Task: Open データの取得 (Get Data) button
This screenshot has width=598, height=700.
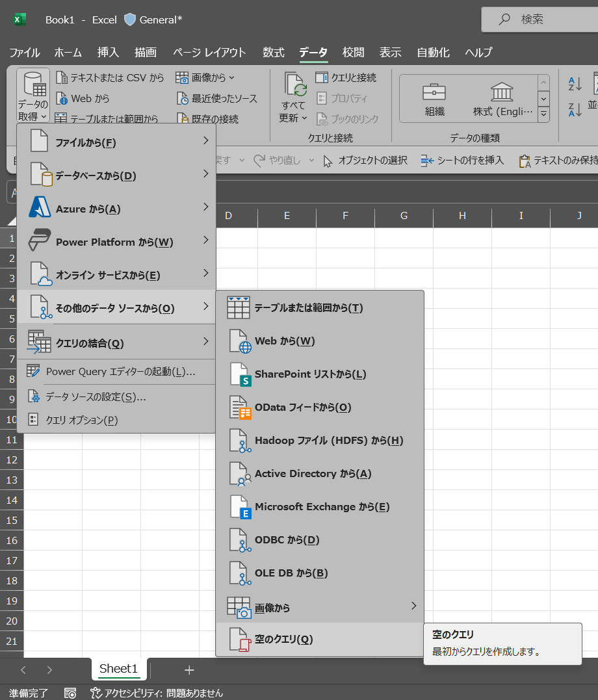Action: tap(33, 96)
